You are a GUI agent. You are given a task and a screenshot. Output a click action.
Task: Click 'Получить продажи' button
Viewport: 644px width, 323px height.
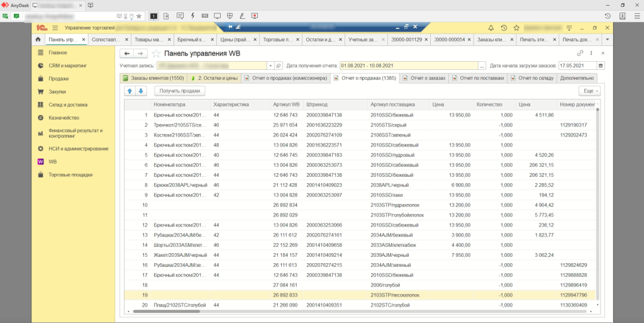180,91
